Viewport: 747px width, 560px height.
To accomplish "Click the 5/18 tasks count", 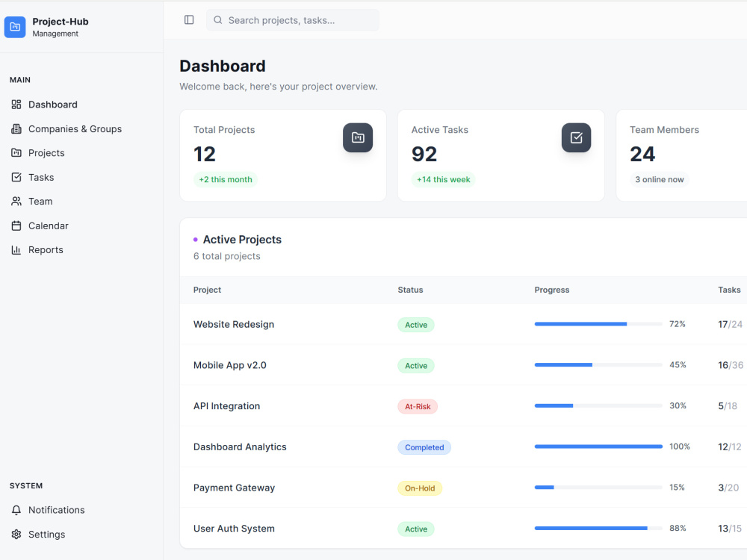I will point(728,406).
